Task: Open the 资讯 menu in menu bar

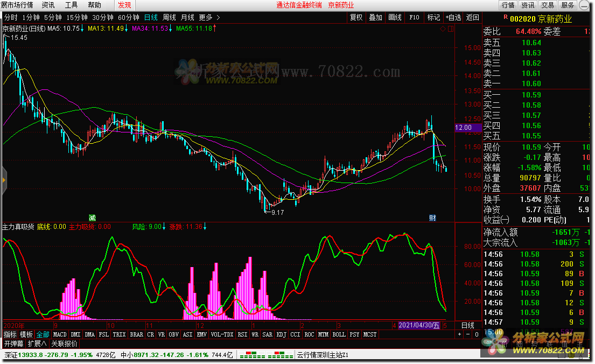Action: click(48, 5)
